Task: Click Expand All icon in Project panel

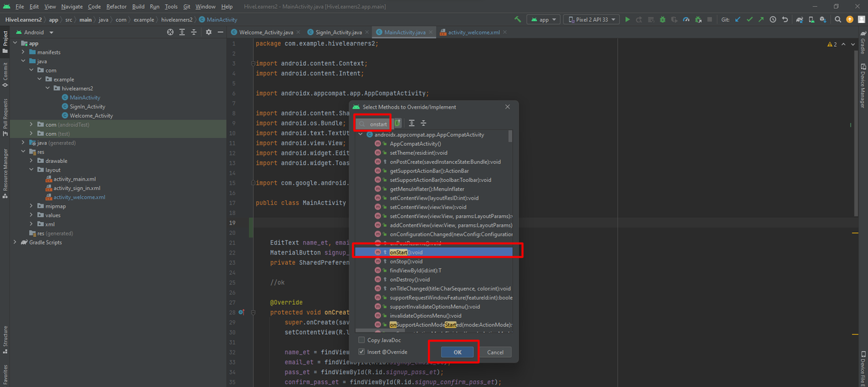Action: click(x=183, y=32)
